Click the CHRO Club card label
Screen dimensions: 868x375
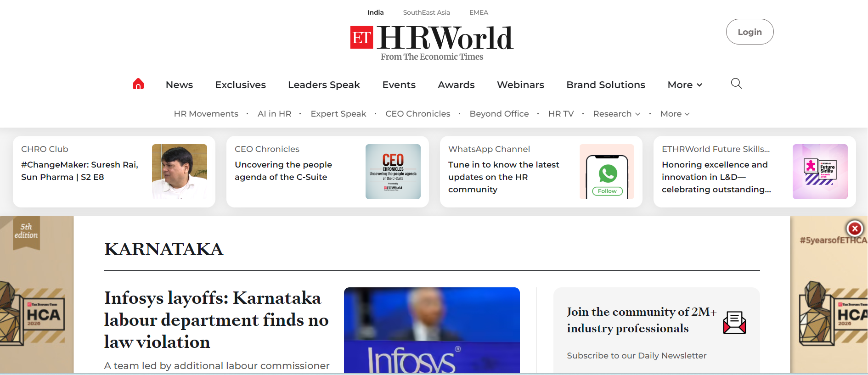click(x=45, y=149)
